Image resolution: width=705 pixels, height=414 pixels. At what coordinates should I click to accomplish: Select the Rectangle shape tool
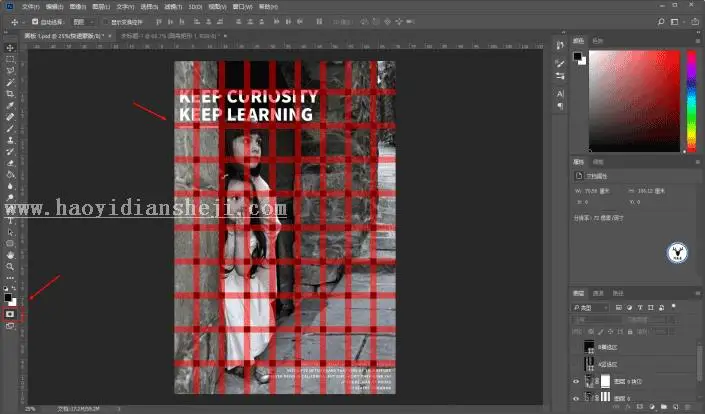point(10,244)
